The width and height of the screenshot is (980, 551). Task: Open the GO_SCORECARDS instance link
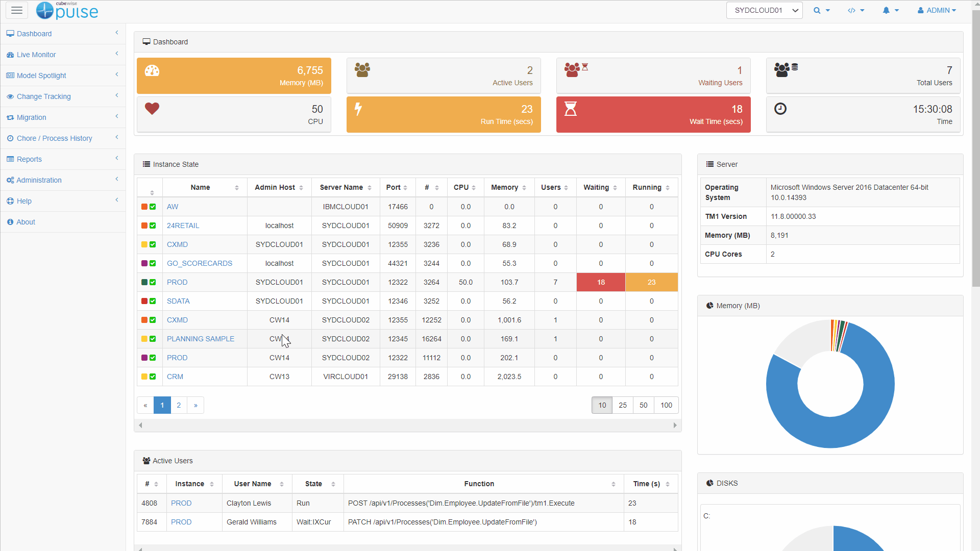(199, 263)
